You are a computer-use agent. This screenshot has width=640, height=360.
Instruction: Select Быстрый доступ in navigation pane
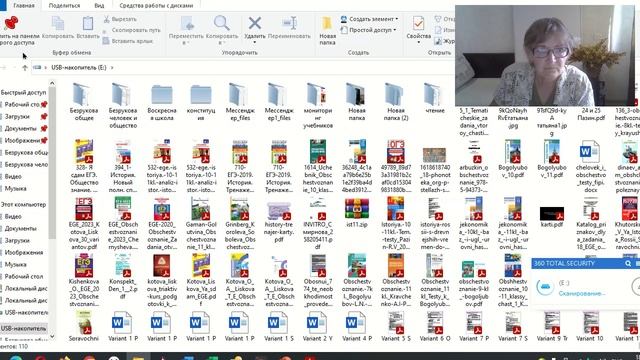23,93
